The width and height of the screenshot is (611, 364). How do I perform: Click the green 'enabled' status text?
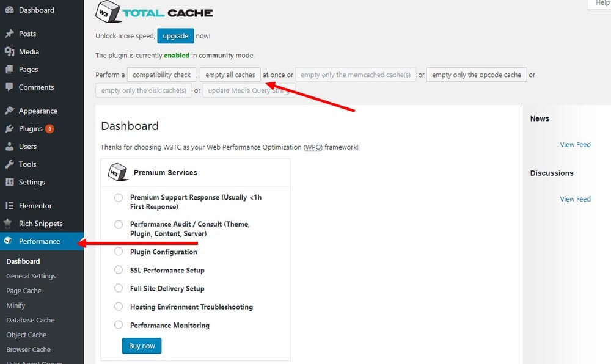177,56
